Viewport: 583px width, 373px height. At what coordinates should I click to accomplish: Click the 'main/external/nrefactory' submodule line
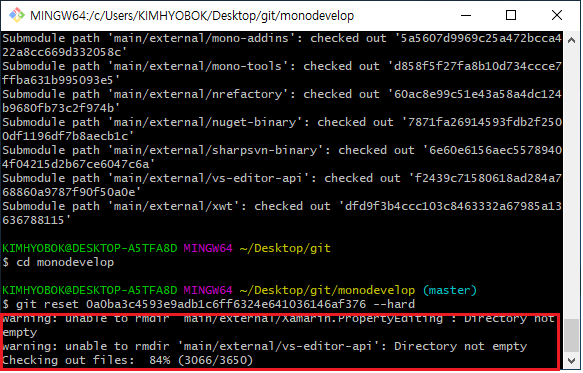(282, 101)
